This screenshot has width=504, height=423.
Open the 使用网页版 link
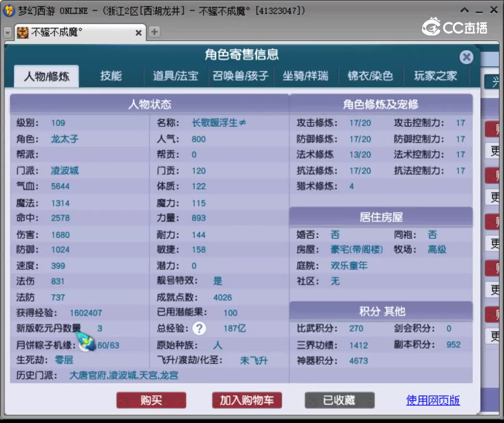point(433,400)
